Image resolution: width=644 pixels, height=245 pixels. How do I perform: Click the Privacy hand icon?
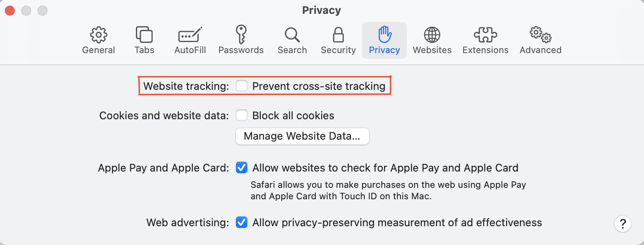(384, 34)
